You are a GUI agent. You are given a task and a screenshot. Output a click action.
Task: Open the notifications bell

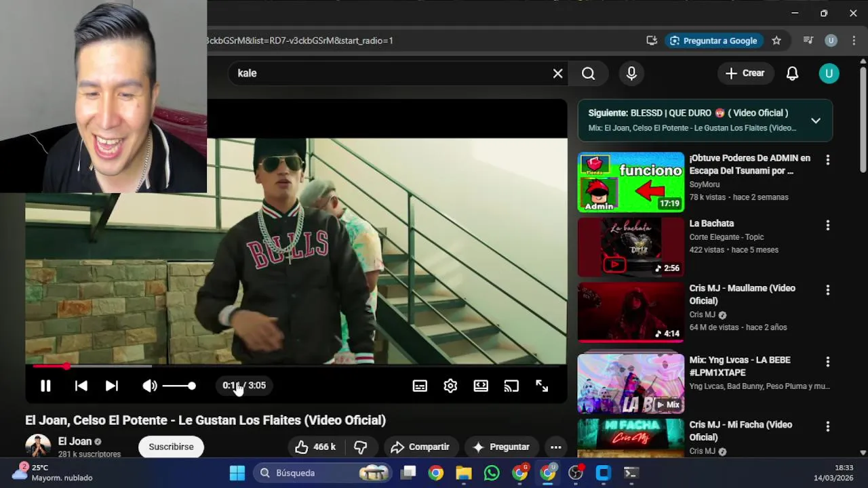click(792, 73)
